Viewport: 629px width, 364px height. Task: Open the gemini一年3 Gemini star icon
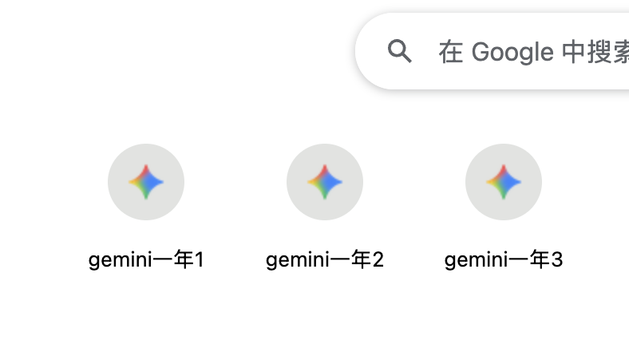(x=504, y=182)
